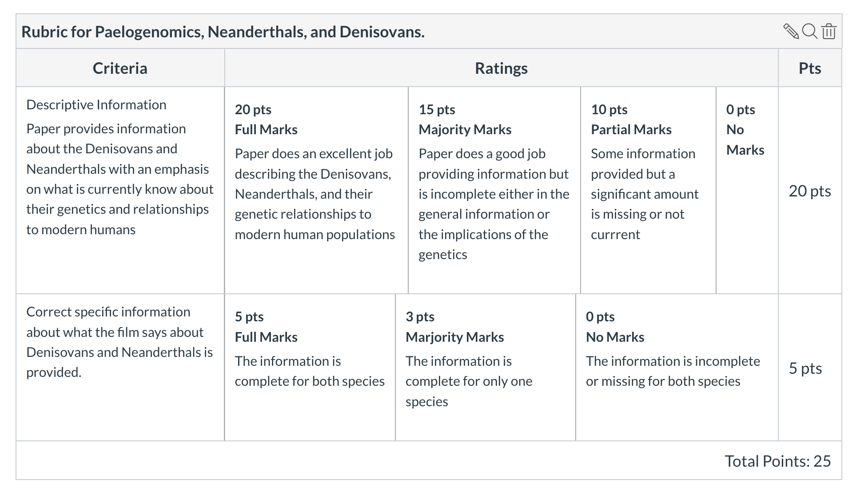The image size is (868, 496).
Task: Click the Ratings column header
Action: pyautogui.click(x=502, y=68)
